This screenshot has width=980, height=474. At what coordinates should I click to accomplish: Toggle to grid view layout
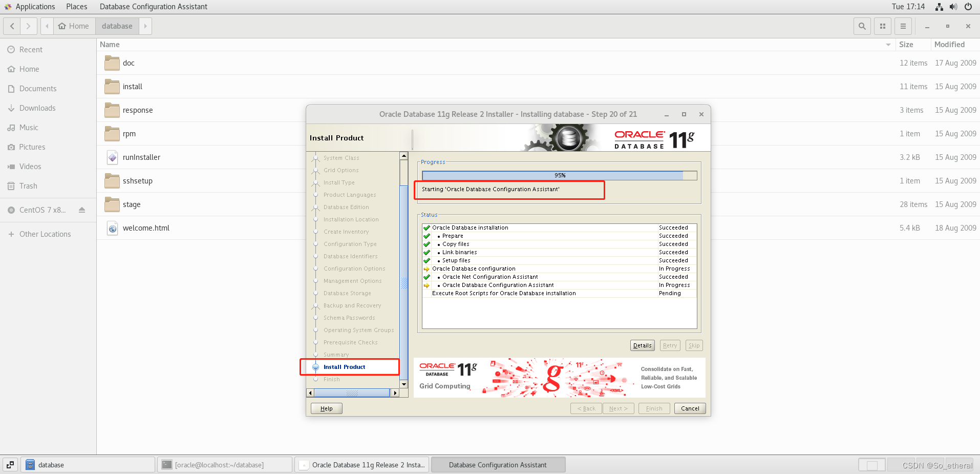point(882,26)
